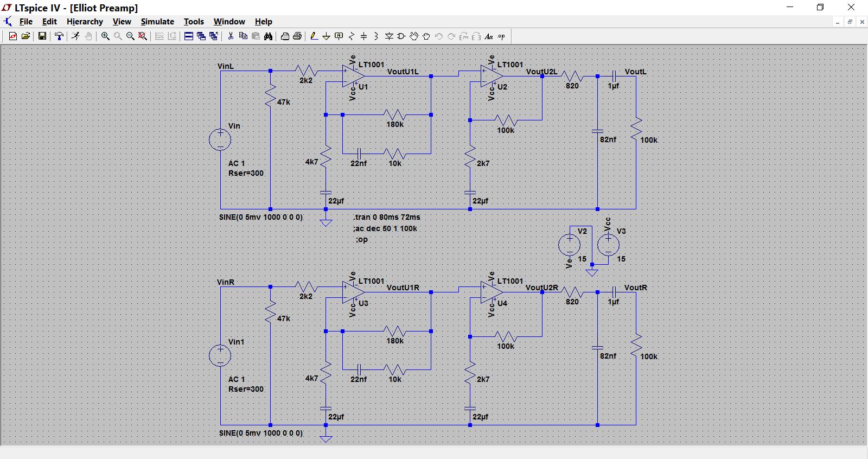Click the VoutU1L net label
Viewport: 868px width, 459px height.
(403, 72)
